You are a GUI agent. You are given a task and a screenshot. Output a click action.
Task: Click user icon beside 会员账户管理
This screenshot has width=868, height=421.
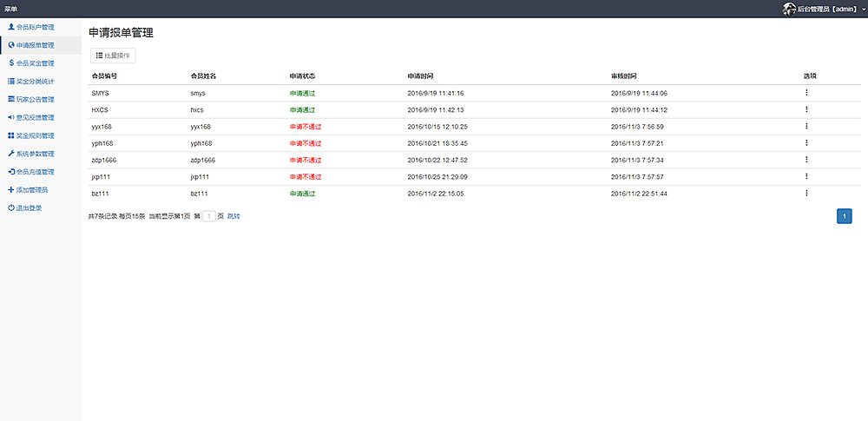11,27
